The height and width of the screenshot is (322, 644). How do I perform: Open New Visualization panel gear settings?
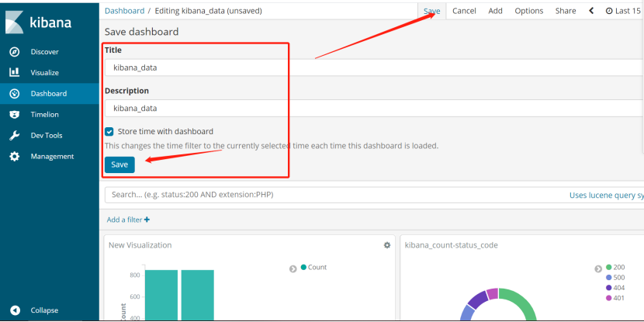pos(387,245)
